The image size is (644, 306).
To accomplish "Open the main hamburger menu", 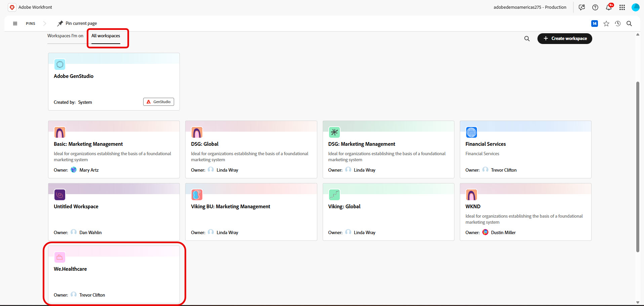I will (15, 24).
